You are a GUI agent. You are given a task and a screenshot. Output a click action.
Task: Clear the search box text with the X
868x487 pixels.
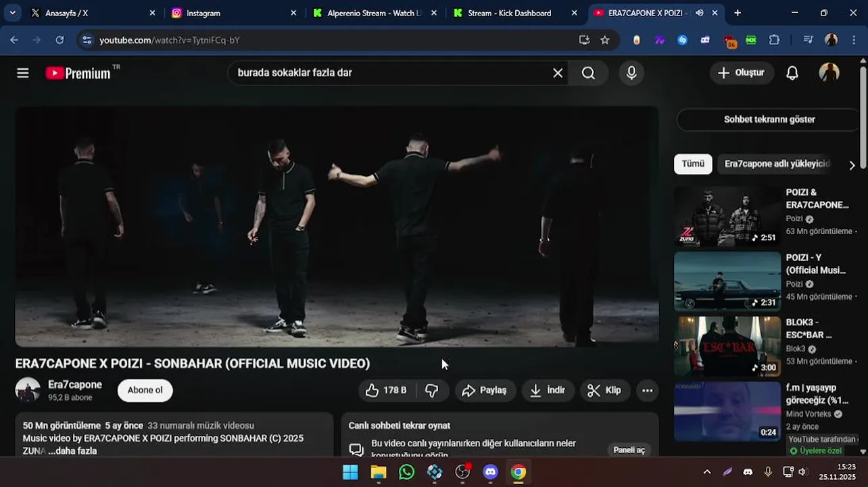(558, 73)
